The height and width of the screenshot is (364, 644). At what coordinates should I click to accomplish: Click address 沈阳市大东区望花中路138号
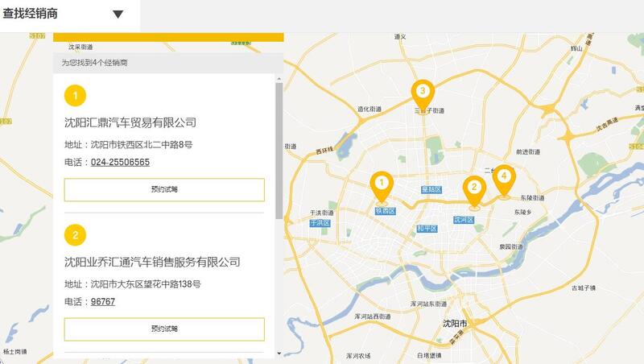tap(146, 284)
